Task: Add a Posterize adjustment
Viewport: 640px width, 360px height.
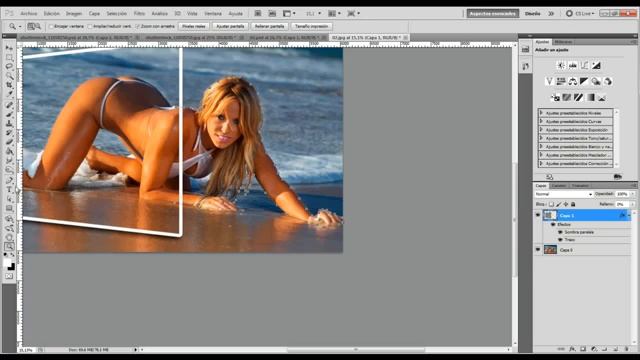Action: [567, 98]
